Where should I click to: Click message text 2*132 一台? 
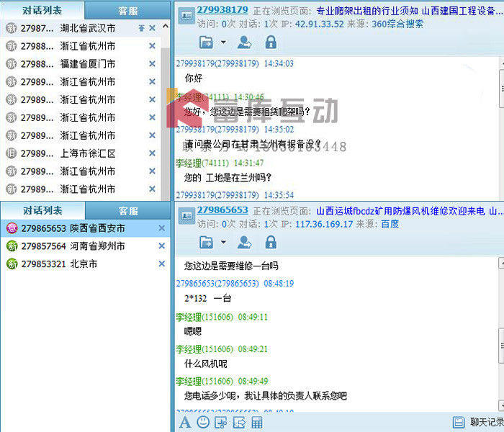tap(207, 299)
